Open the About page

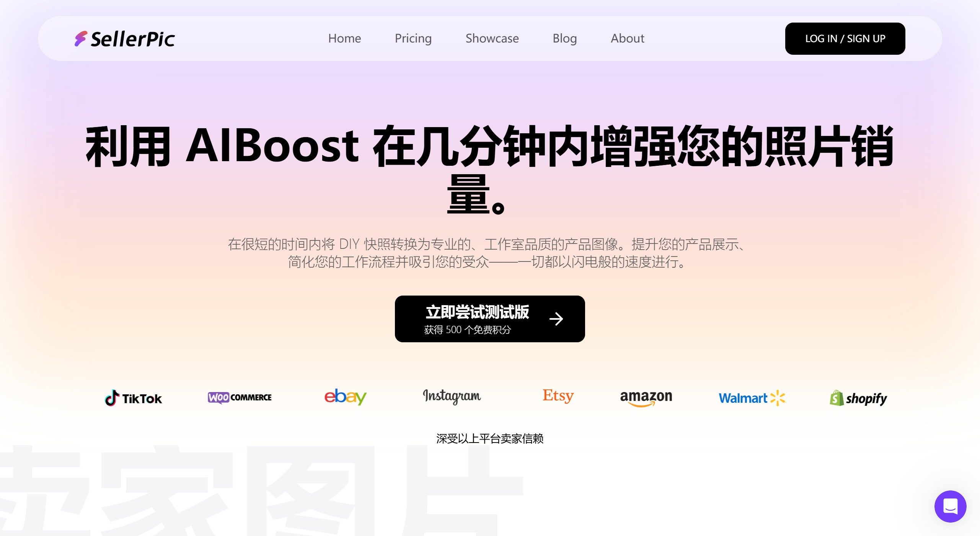coord(627,38)
